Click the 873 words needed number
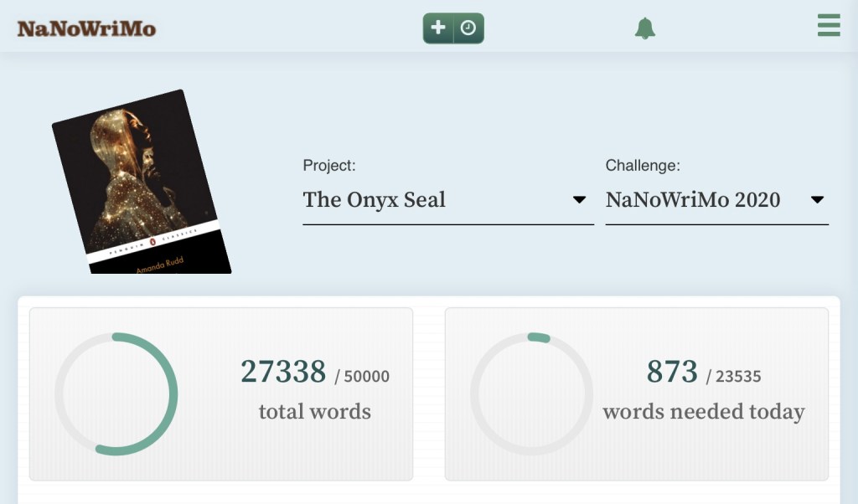 [672, 372]
